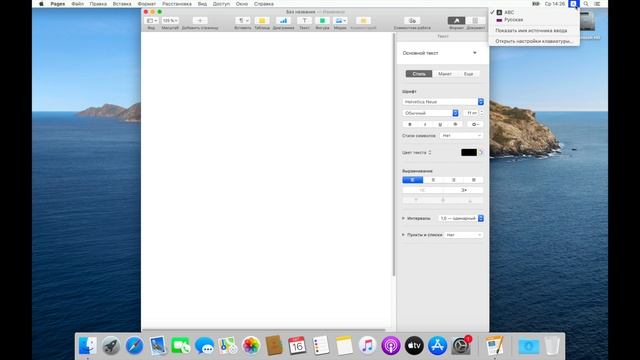Toggle bold formatting
640x360 pixels.
tap(410, 124)
